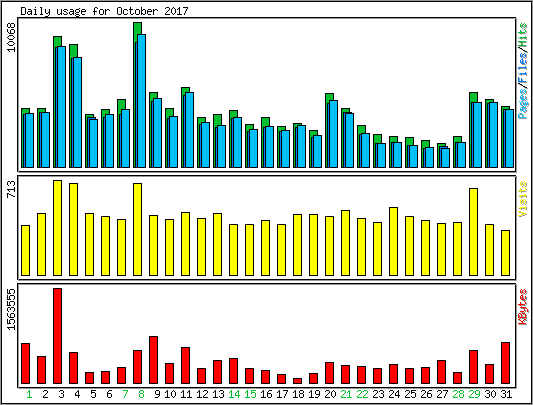Click the yellow visits bar for day 21
Screen dimensions: 533x405
coord(345,243)
